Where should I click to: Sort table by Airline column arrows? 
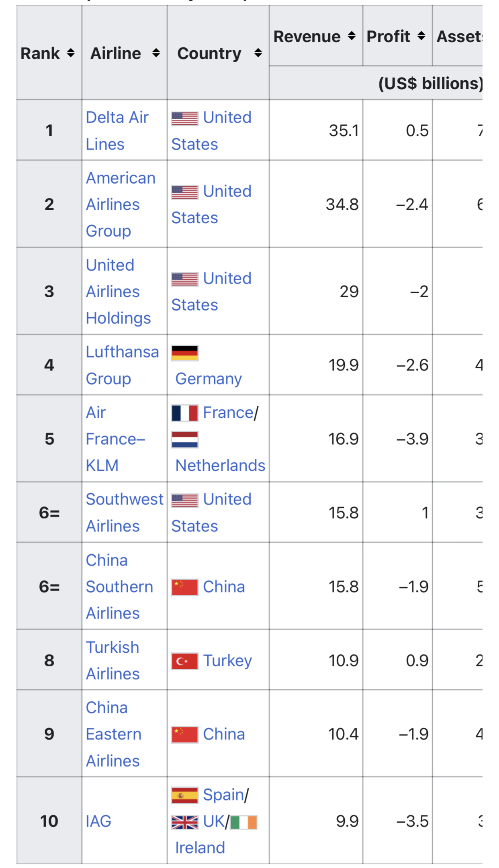pos(156,53)
